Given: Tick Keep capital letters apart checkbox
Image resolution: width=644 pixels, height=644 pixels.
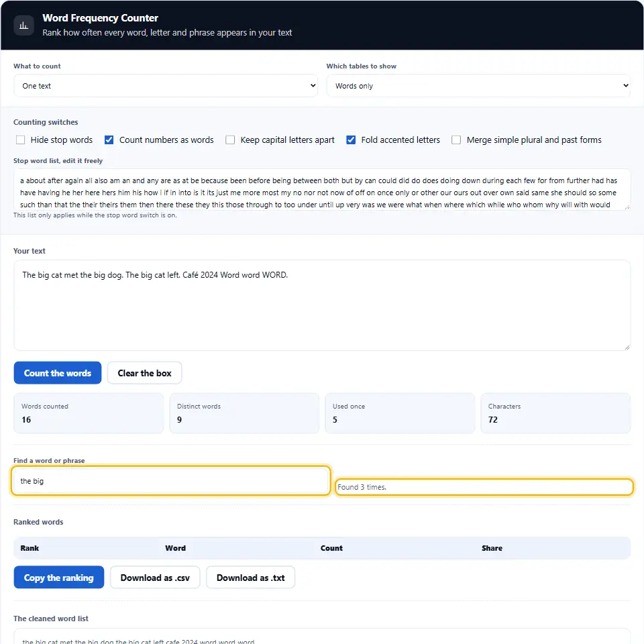Looking at the screenshot, I should pos(230,140).
